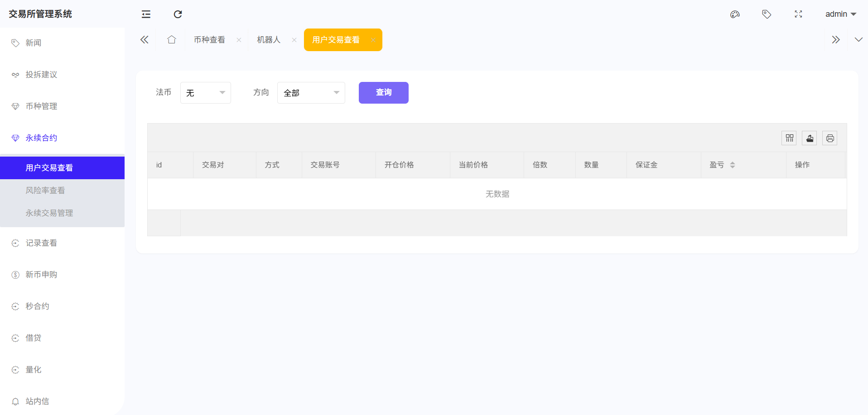
Task: Expand the admin user menu
Action: tap(840, 14)
